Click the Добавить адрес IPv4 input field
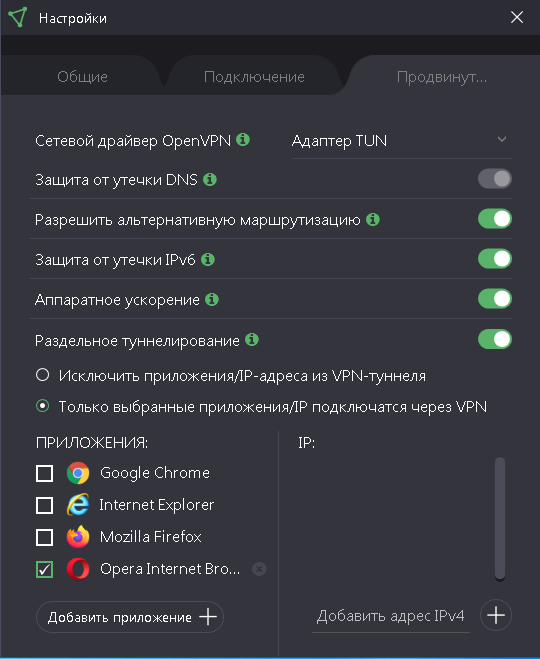 click(390, 616)
